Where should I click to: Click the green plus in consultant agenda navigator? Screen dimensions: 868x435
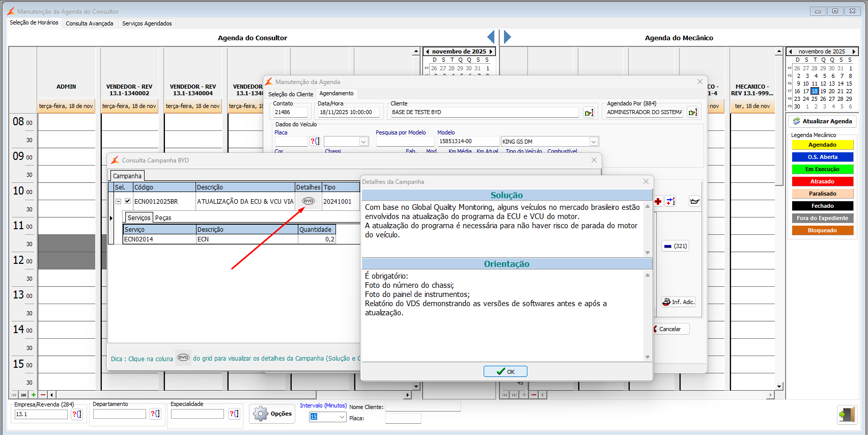point(33,395)
